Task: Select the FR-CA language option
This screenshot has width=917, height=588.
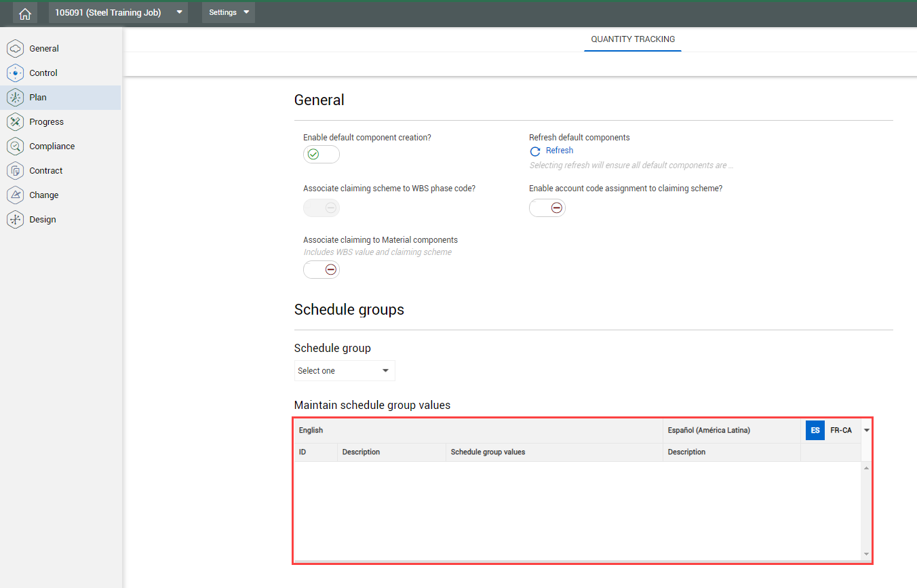Action: pyautogui.click(x=841, y=431)
